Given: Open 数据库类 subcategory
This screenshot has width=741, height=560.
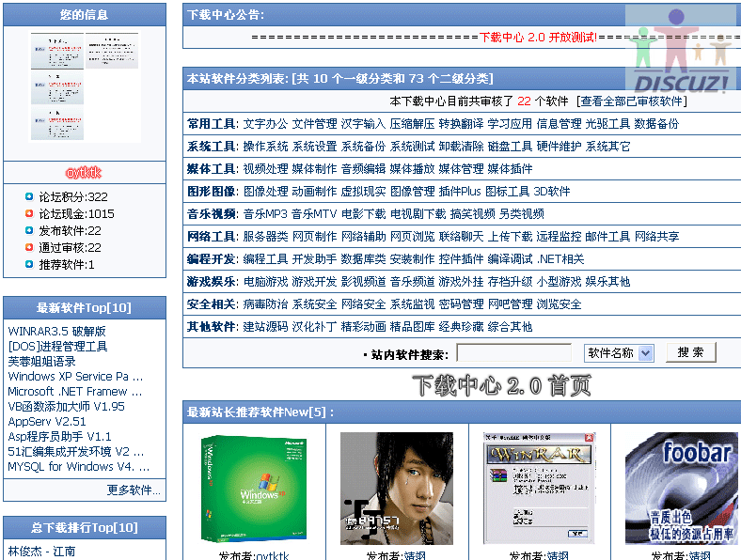Looking at the screenshot, I should click(x=363, y=259).
